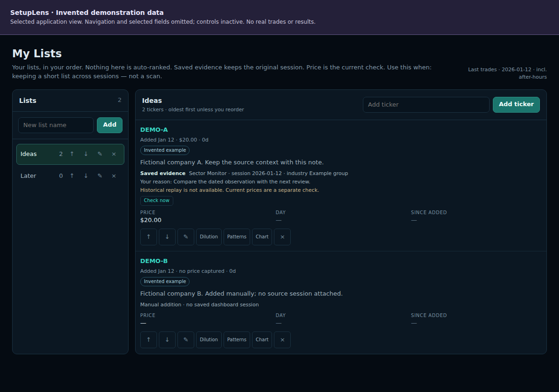Click the Saved evidence label

(163, 174)
